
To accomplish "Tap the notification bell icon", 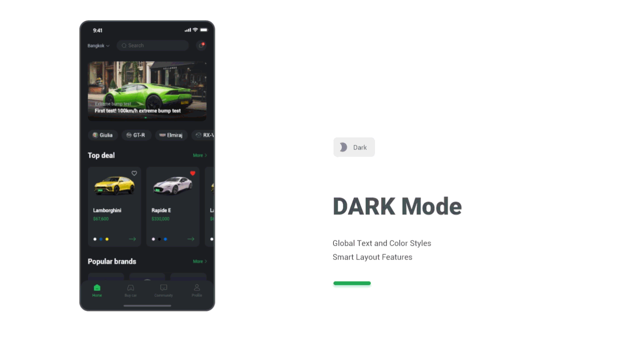I will tap(201, 45).
